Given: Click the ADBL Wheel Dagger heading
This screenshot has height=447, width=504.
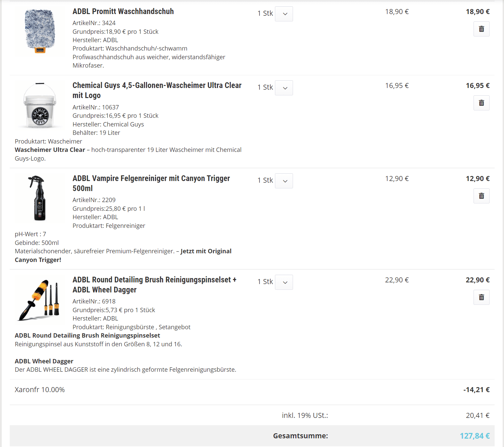Looking at the screenshot, I should click(44, 361).
